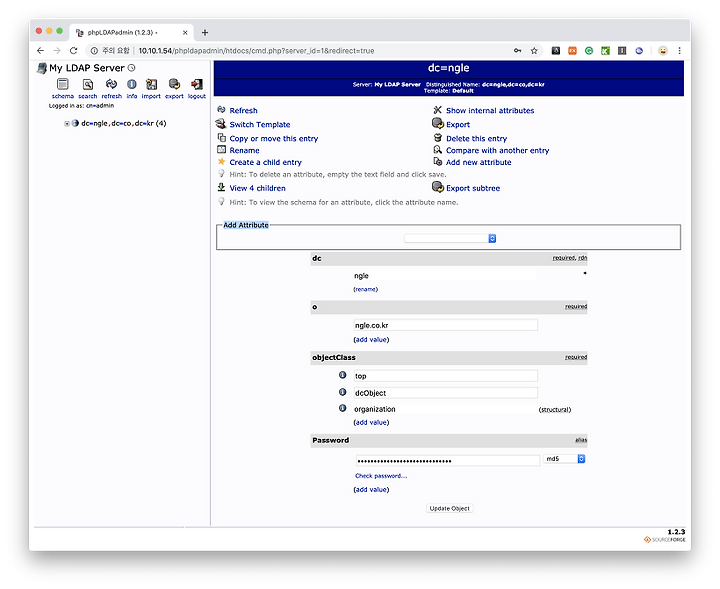Reload the page with browser reload button
Viewport: 720px width, 589px height.
[73, 51]
